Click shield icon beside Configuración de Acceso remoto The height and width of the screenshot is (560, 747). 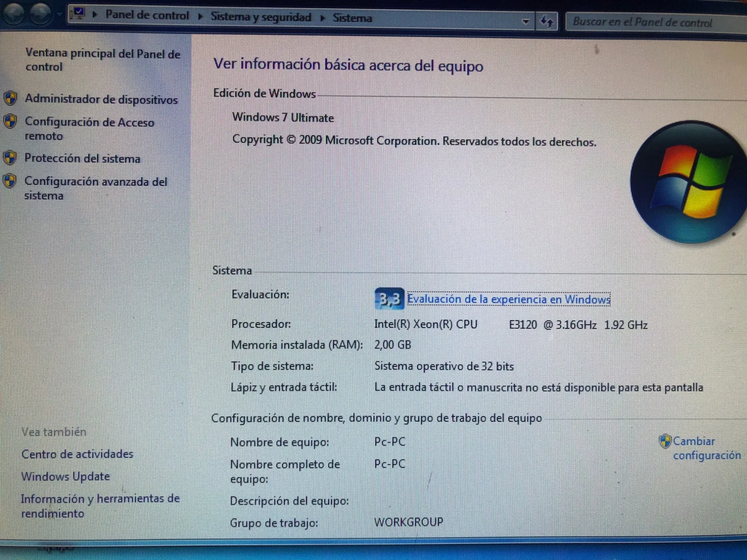[10, 121]
